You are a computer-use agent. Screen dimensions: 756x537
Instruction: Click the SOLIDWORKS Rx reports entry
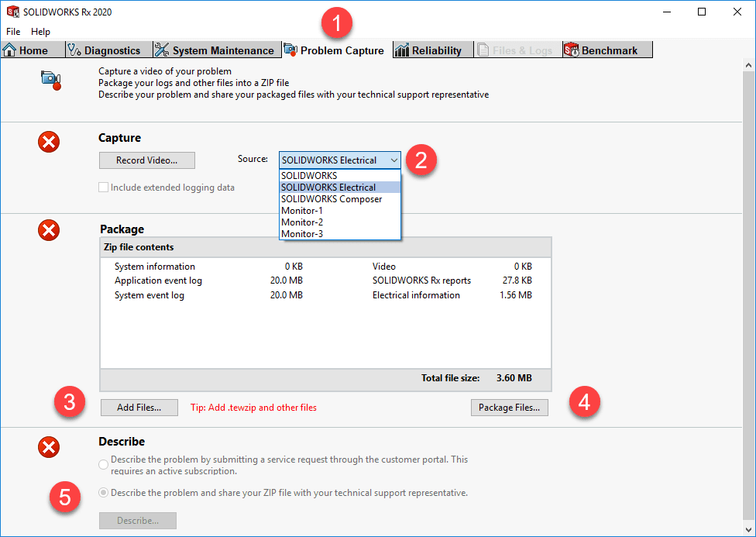click(x=421, y=281)
